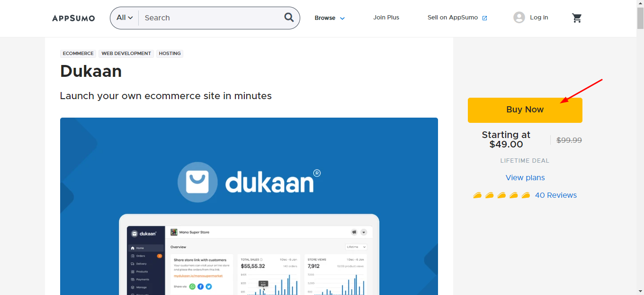Go to Sell on AppSumo

pos(452,18)
